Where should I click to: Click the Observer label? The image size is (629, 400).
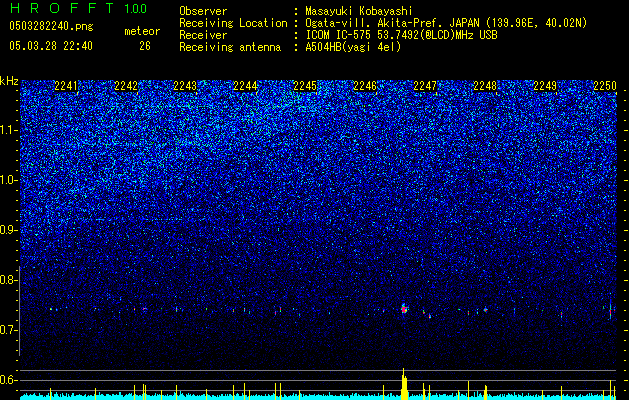pos(203,11)
